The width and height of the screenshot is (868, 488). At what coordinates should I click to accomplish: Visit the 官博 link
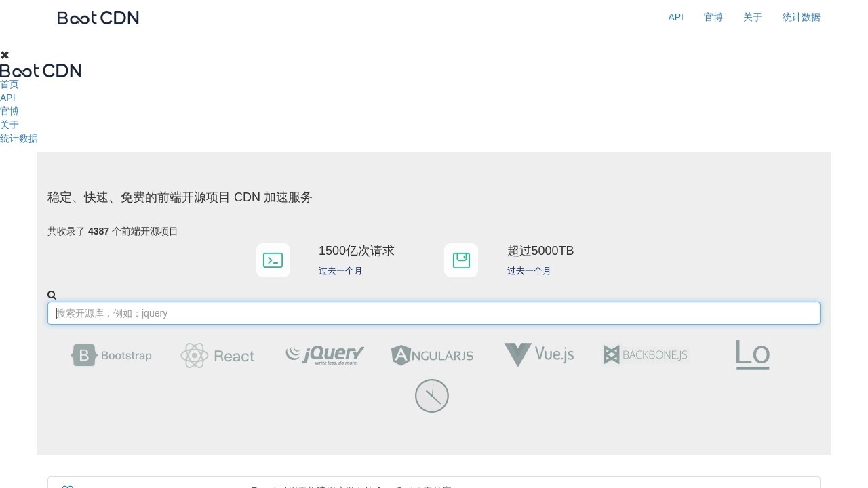coord(713,17)
